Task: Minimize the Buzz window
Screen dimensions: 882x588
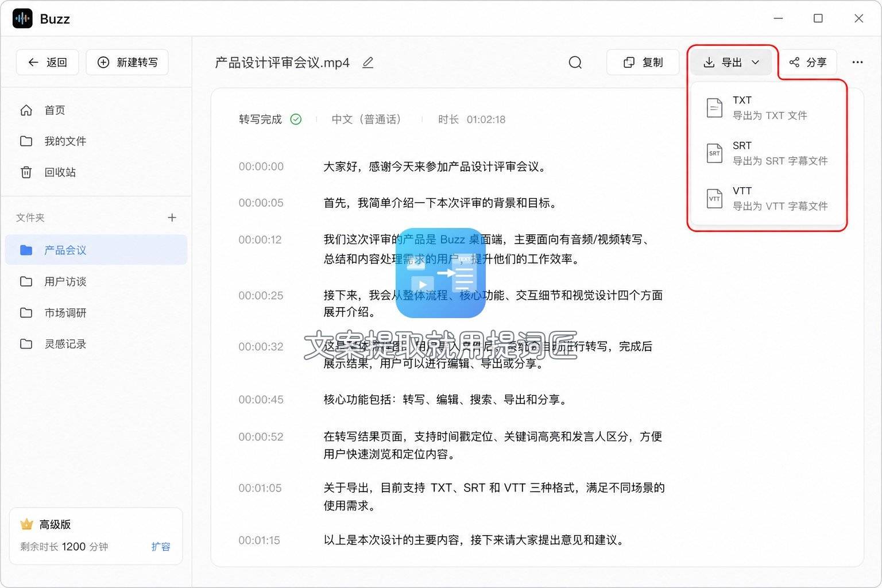Action: click(x=778, y=18)
